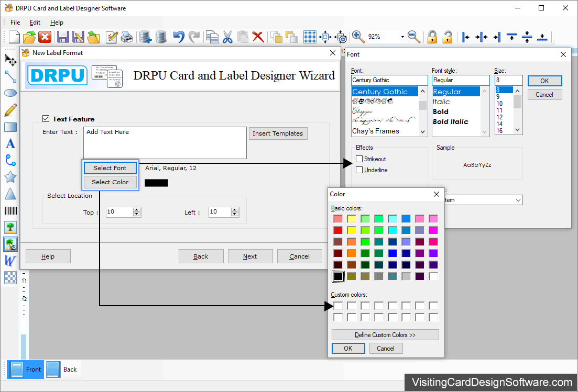
Task: Click the wizard Help button
Action: pyautogui.click(x=48, y=256)
